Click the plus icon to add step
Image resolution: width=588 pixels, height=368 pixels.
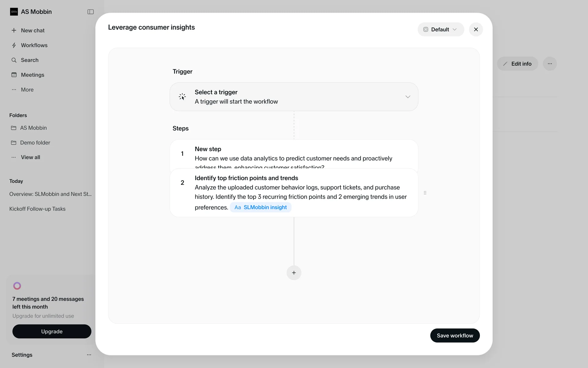tap(294, 273)
